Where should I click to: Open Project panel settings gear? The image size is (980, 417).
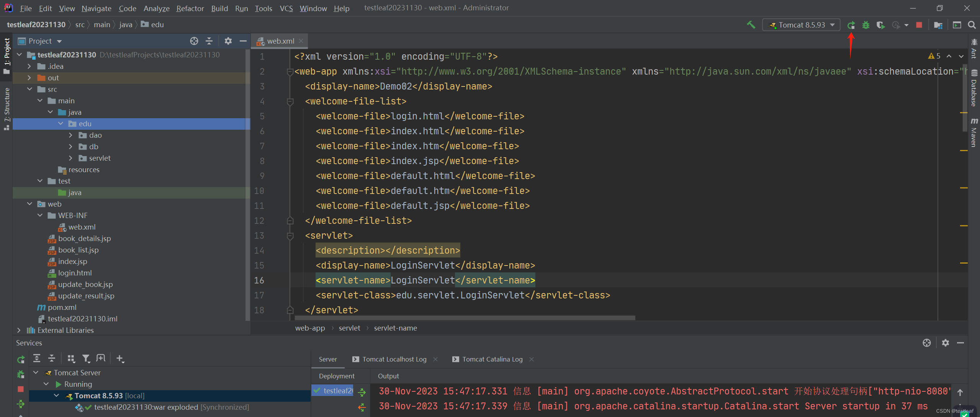[x=228, y=41]
